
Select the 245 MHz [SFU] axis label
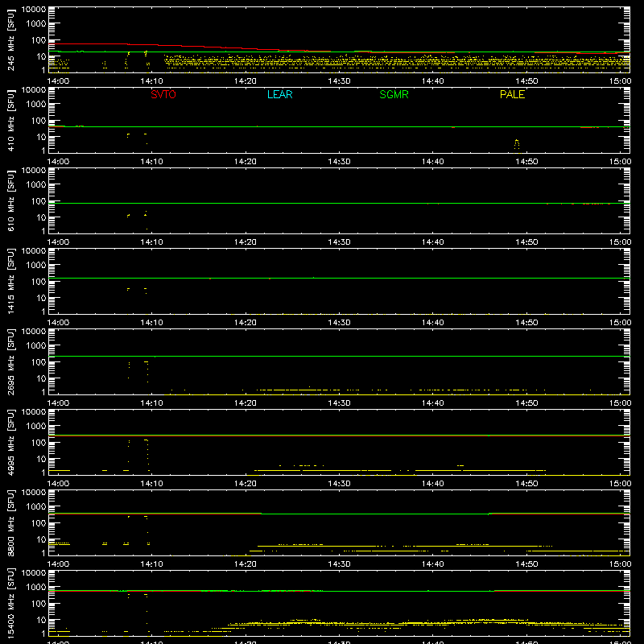point(10,40)
